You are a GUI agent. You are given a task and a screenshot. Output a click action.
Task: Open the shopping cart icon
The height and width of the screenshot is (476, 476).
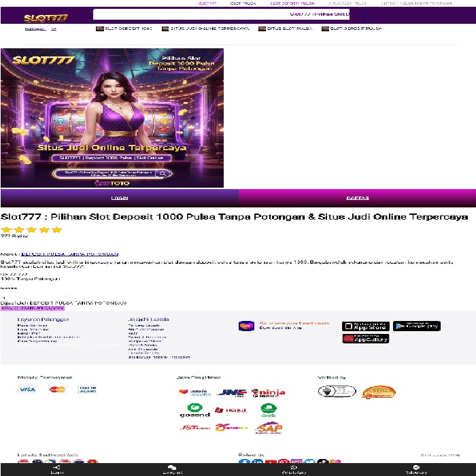(367, 17)
